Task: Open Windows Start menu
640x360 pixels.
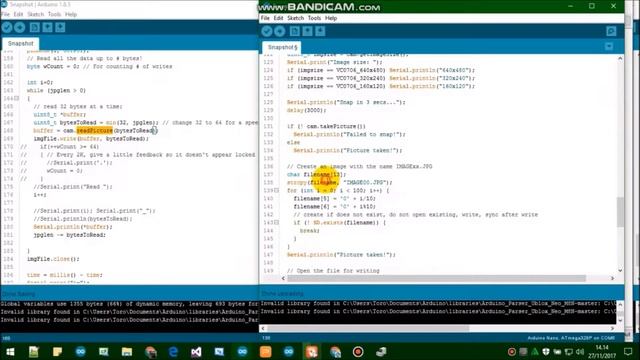Action: click(10, 351)
